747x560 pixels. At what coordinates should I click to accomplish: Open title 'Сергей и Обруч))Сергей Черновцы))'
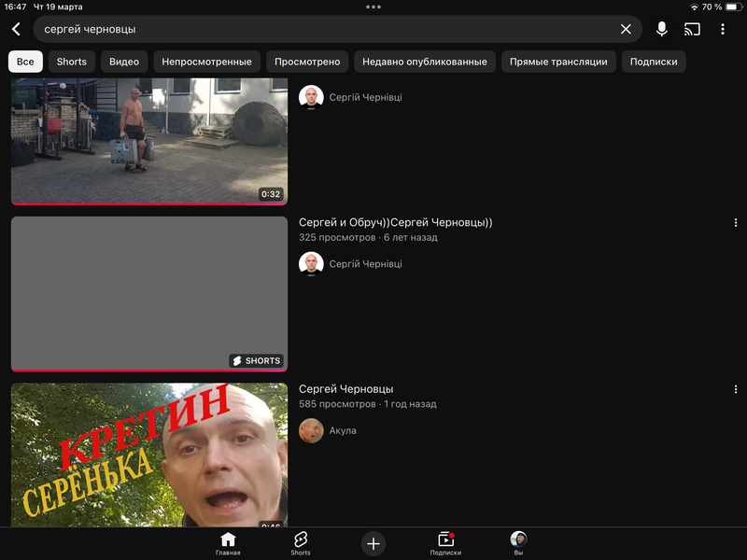(395, 222)
